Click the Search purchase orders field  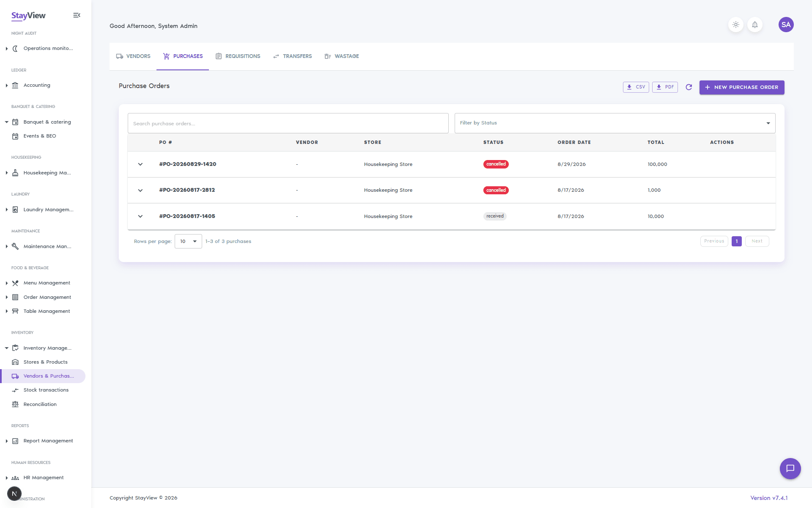(288, 123)
